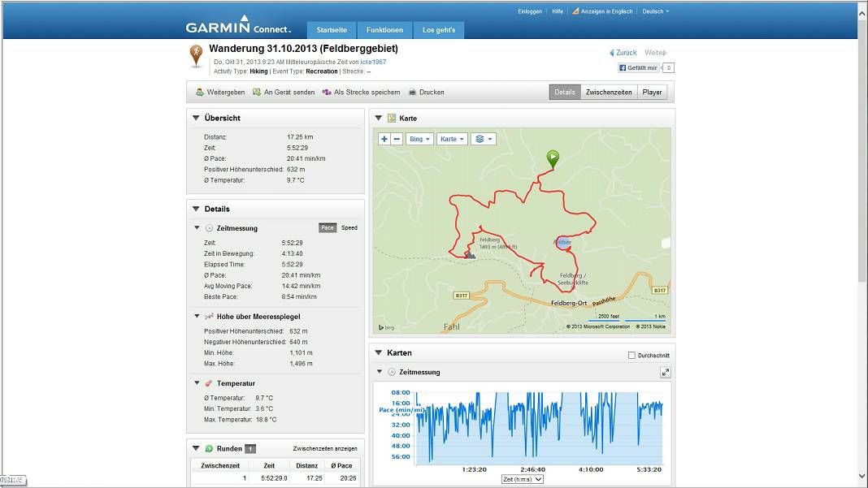Click the Weitergeben share icon
The width and height of the screenshot is (868, 488).
click(x=200, y=93)
